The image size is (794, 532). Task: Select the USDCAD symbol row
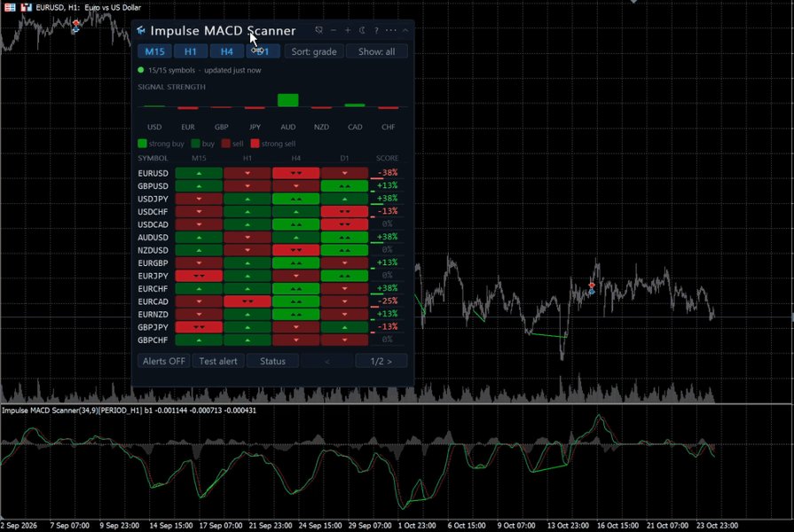pos(271,224)
